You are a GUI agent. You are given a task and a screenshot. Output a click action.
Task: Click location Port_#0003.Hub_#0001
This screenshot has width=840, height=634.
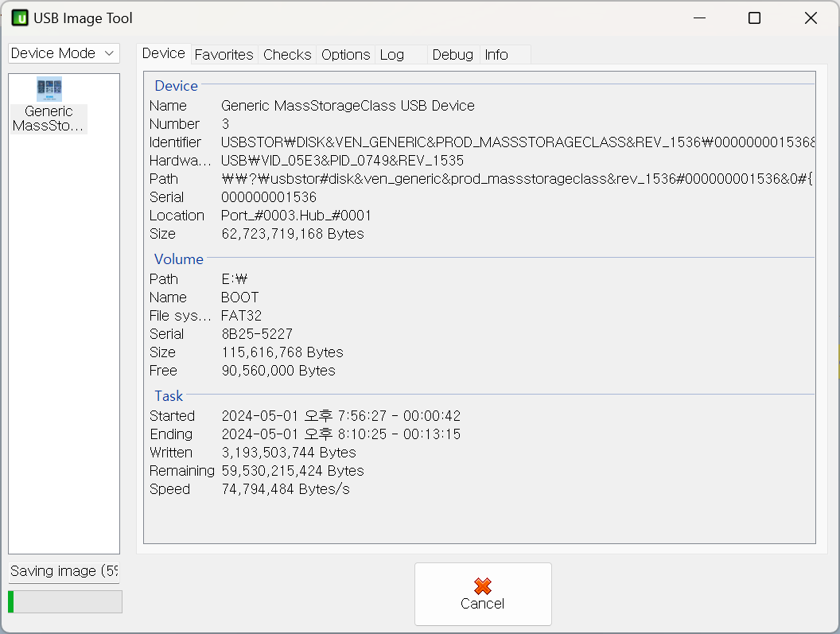click(x=296, y=216)
